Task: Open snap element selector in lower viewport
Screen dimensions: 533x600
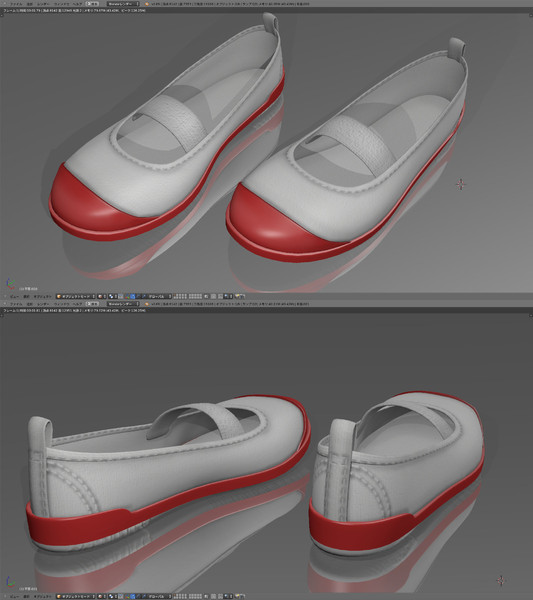Action: (228, 597)
